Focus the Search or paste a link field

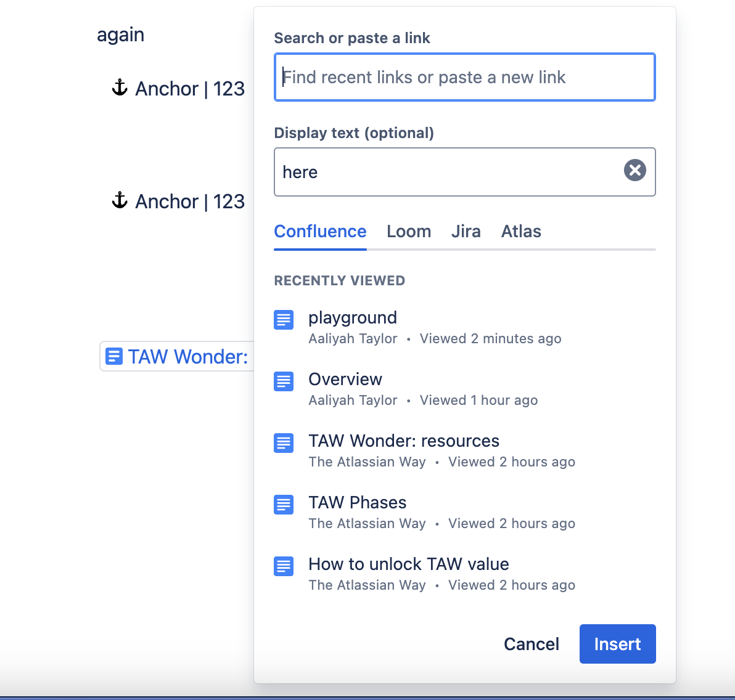click(x=464, y=78)
